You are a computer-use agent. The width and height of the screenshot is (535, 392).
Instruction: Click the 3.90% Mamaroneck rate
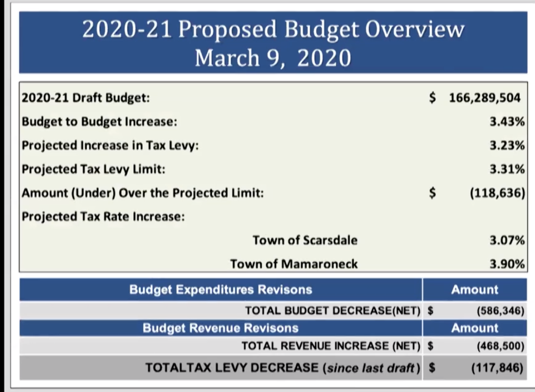point(507,264)
